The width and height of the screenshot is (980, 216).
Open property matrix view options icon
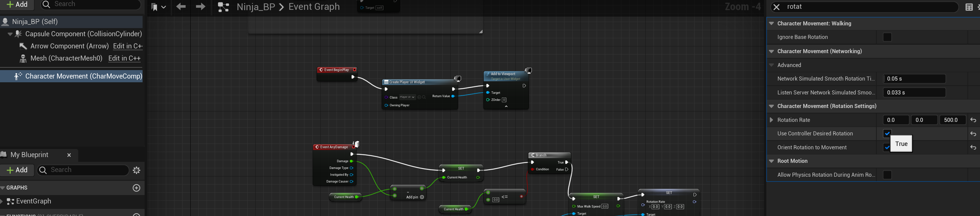[x=970, y=7]
